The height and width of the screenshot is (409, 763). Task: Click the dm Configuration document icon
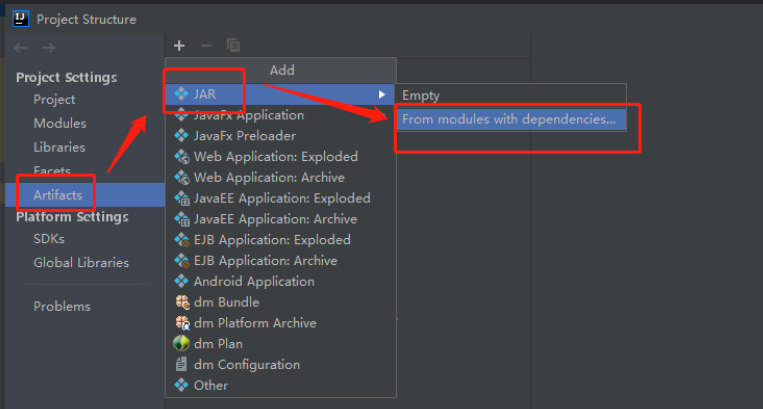pyautogui.click(x=181, y=364)
